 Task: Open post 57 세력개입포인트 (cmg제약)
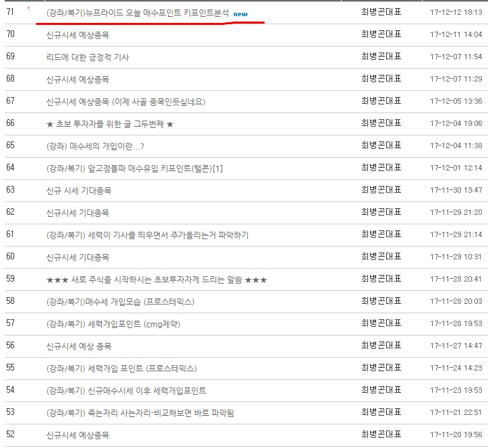click(x=113, y=324)
